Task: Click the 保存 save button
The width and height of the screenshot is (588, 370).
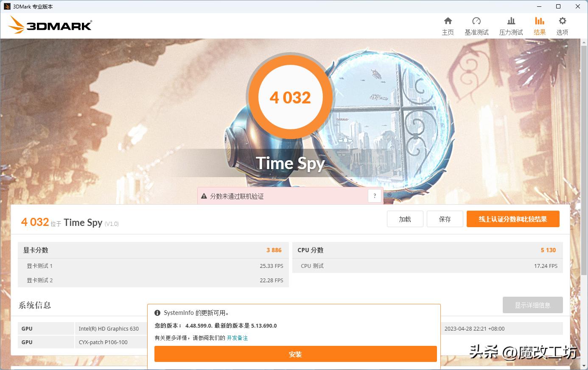Action: 445,219
